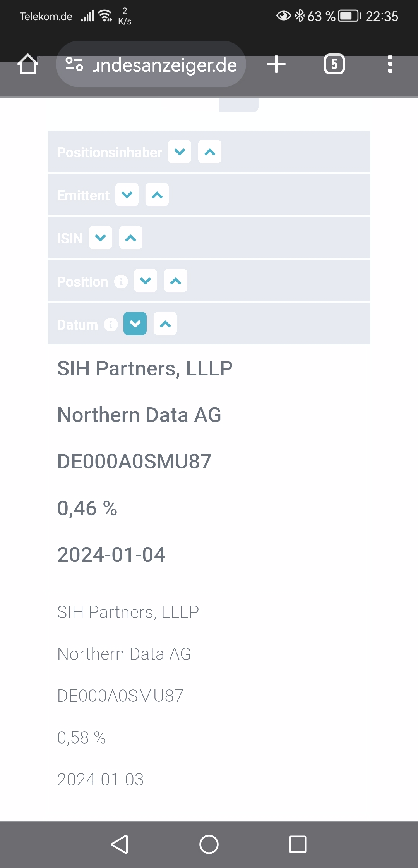Open site info icon in address bar
The height and width of the screenshot is (868, 418).
[74, 64]
